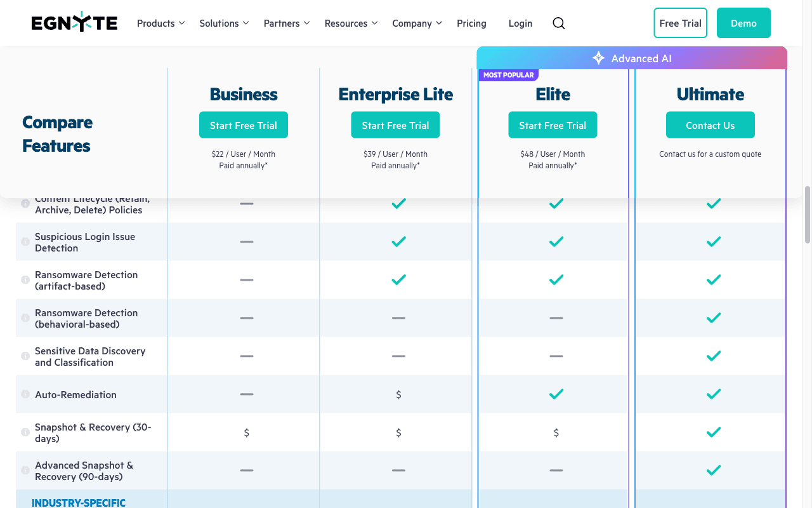This screenshot has height=508, width=812.
Task: Click 'Sensitive Data Discovery and Classification' label
Action: pyautogui.click(x=90, y=356)
